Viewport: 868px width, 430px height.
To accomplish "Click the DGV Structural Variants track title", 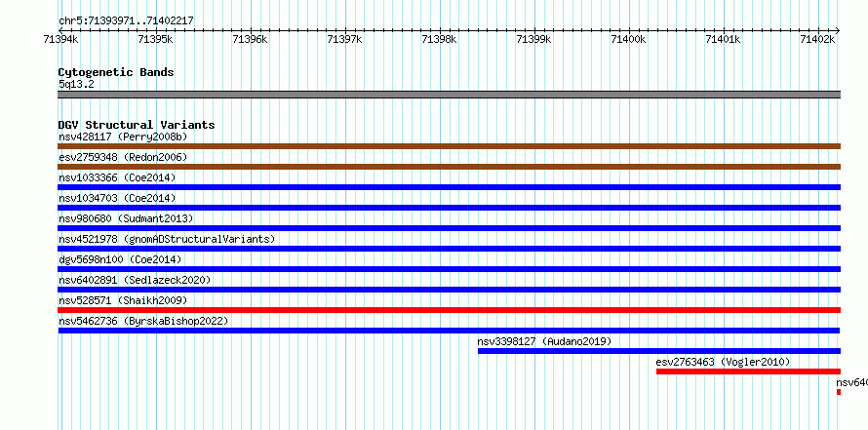I will click(137, 125).
